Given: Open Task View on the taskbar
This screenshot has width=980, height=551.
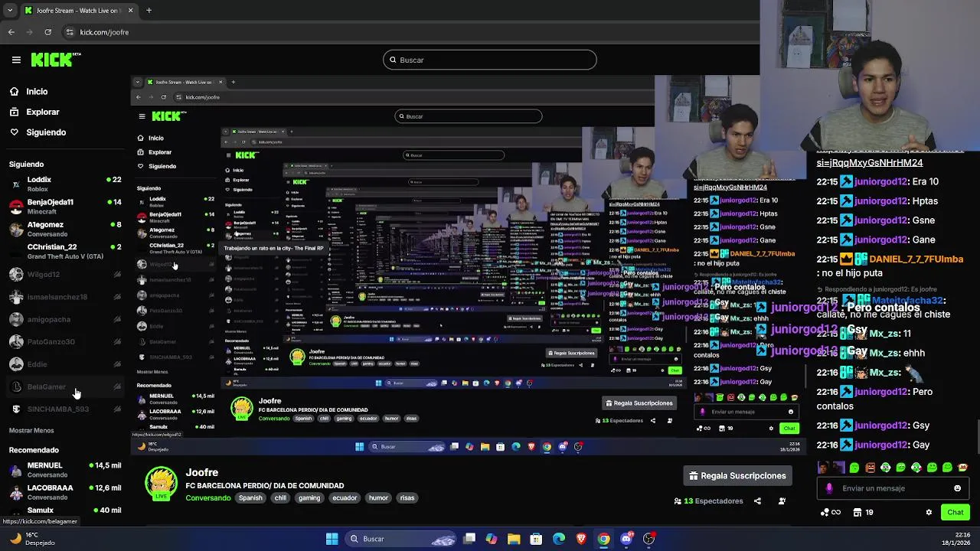Looking at the screenshot, I should pyautogui.click(x=469, y=539).
